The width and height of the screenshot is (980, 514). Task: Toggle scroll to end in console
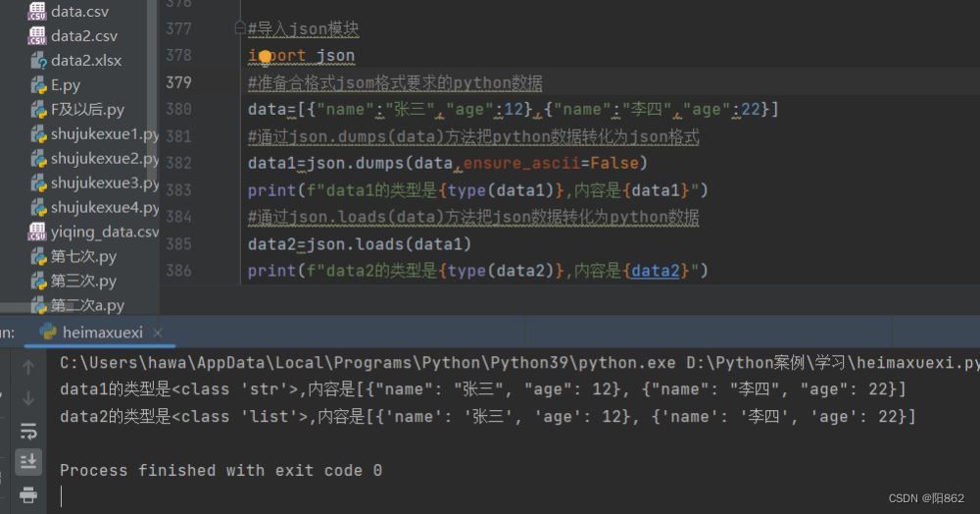28,461
